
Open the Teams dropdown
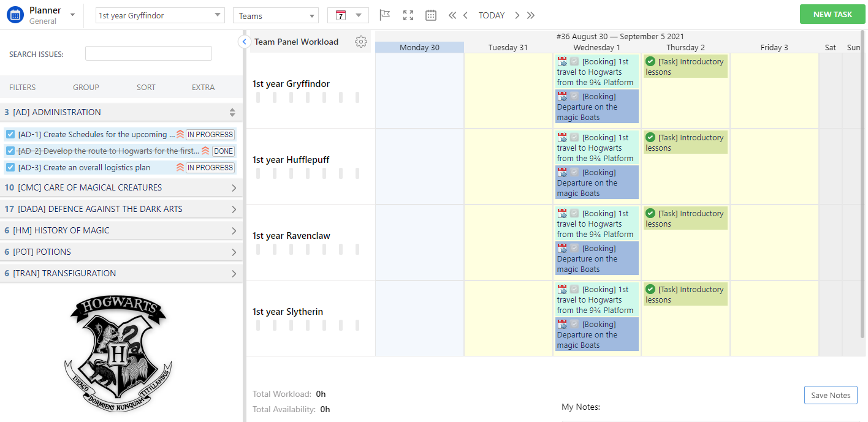(275, 16)
